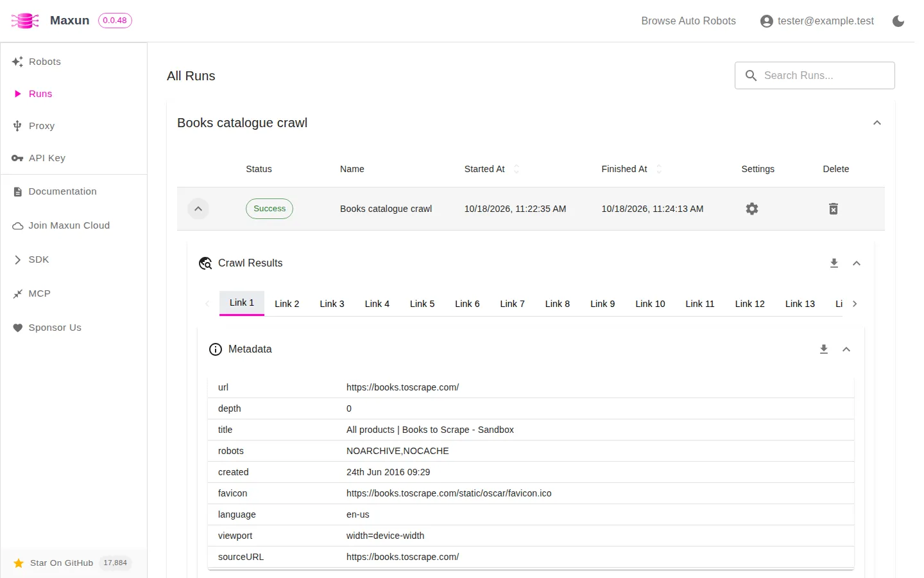Select the Link 8 tab
This screenshot has height=578, width=924.
coord(558,304)
